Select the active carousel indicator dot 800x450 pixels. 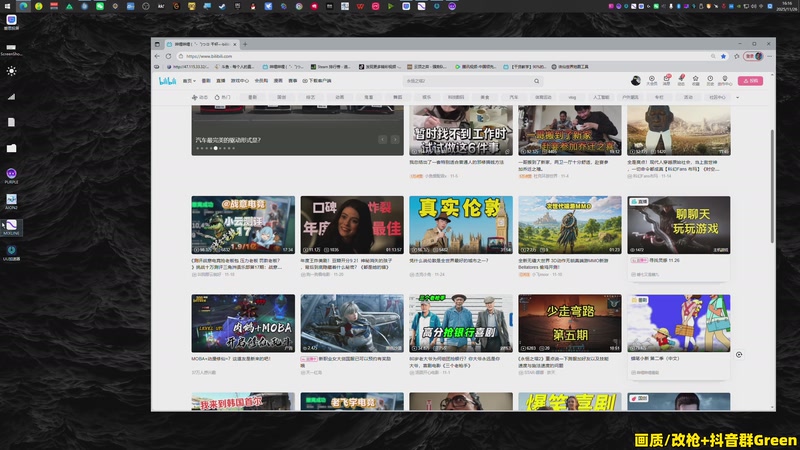[216, 148]
